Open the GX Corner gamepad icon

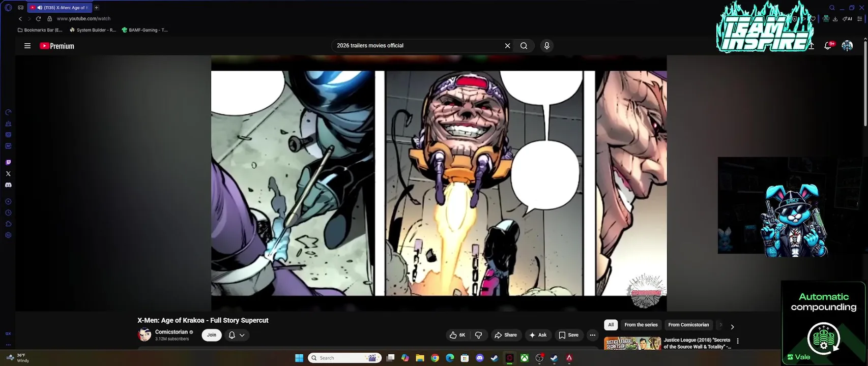20,8
